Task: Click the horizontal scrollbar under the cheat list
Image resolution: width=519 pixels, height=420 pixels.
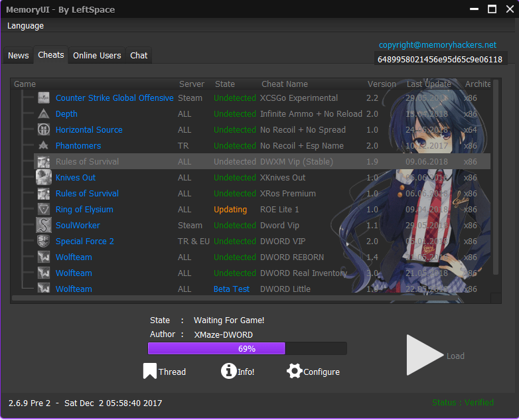Action: pos(235,298)
